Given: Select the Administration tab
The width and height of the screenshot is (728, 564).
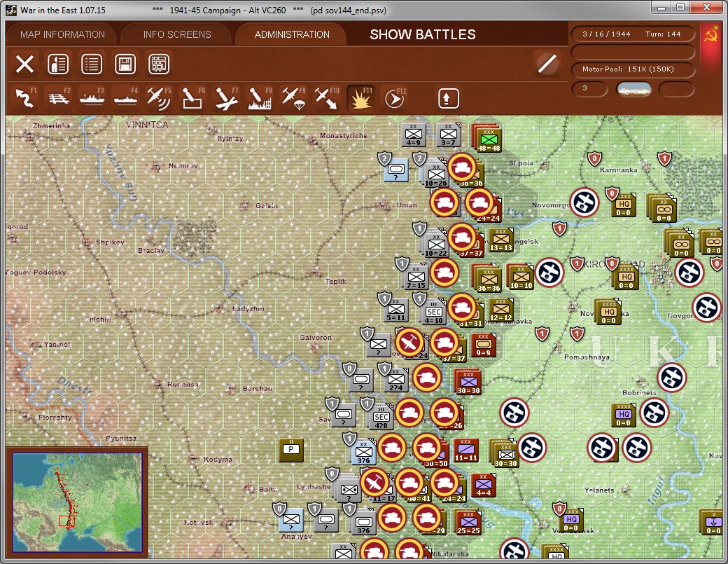Looking at the screenshot, I should (x=292, y=34).
